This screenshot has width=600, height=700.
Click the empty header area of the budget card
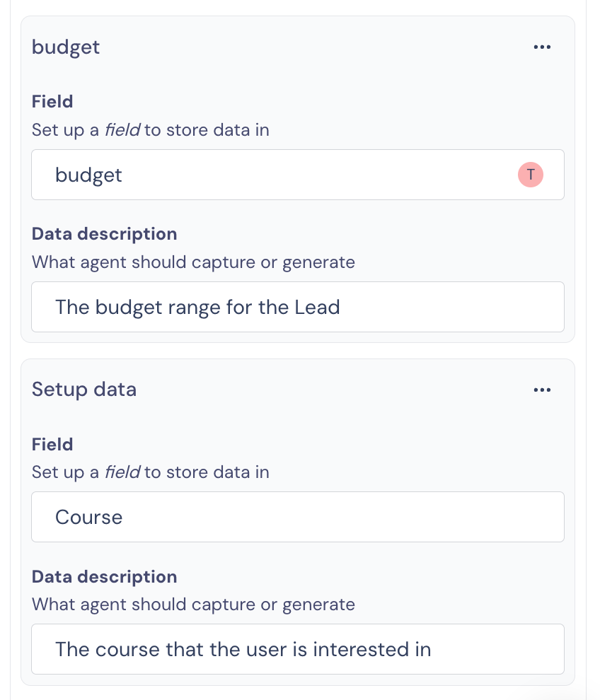click(313, 47)
